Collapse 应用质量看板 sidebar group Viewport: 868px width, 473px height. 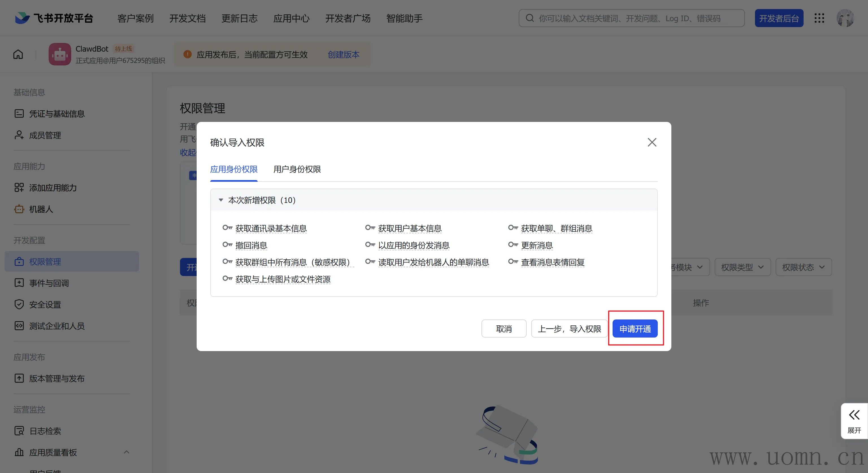[126, 452]
